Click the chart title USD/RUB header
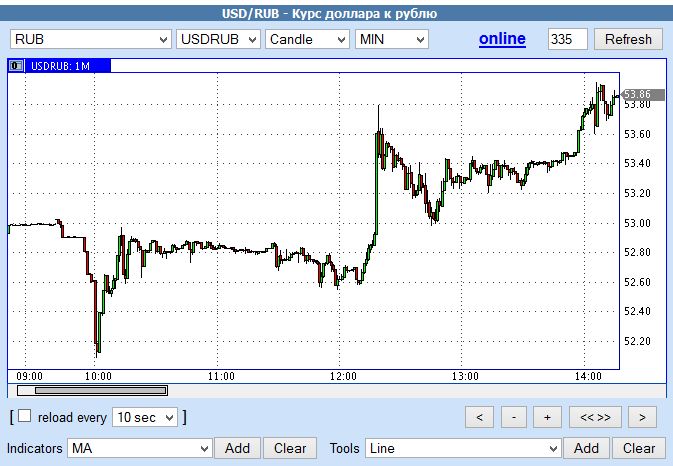Screen dimensions: 673x466 (x=330, y=14)
